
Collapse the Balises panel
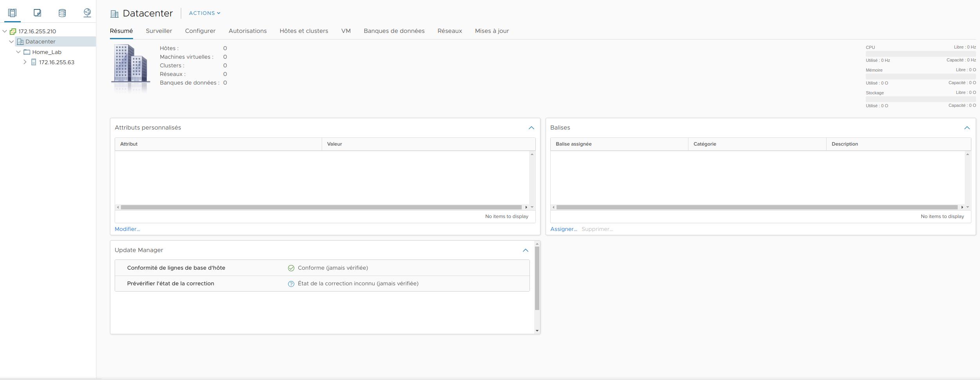coord(967,128)
